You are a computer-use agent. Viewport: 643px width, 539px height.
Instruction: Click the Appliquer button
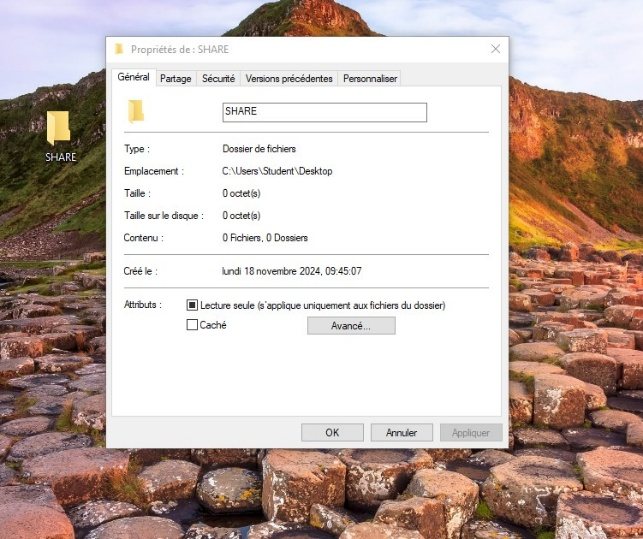coord(471,433)
